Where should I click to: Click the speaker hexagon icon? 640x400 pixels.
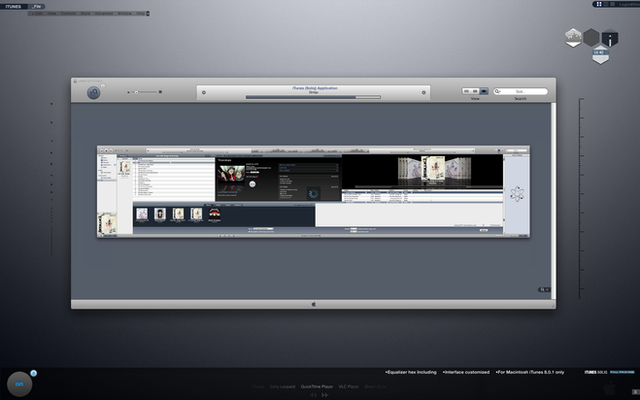pyautogui.click(x=600, y=54)
